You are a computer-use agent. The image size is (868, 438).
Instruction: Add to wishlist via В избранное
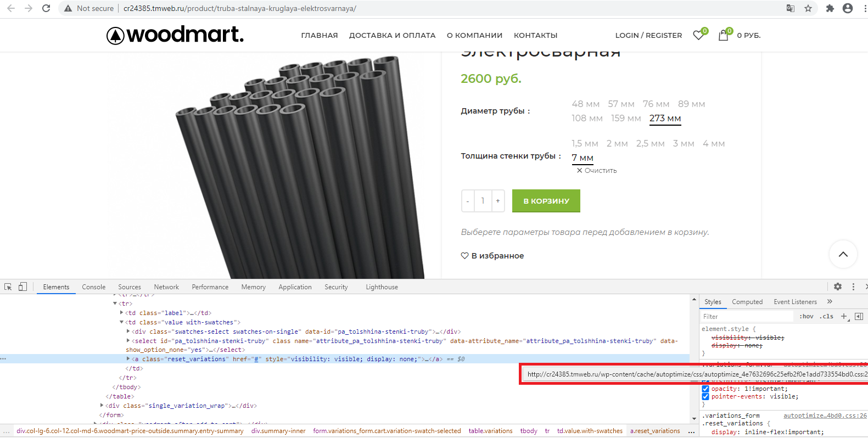(x=492, y=256)
